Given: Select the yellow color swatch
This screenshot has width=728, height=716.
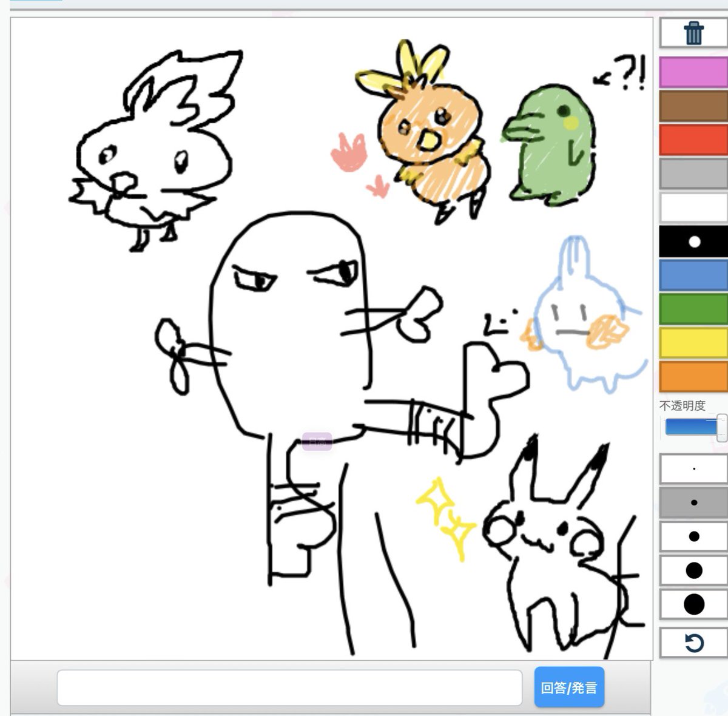Looking at the screenshot, I should click(693, 343).
